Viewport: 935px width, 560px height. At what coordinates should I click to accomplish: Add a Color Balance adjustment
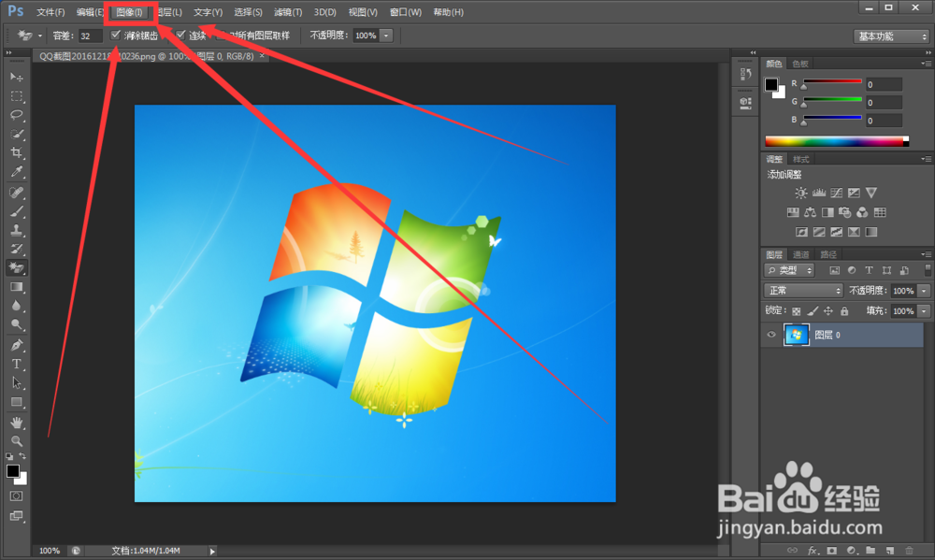pyautogui.click(x=810, y=212)
